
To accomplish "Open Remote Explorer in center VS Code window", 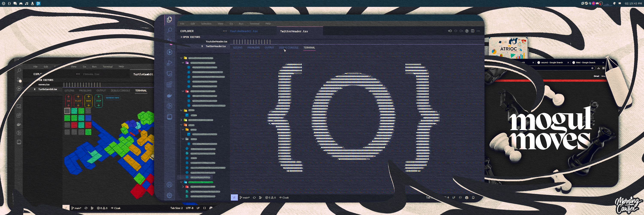I will [170, 74].
